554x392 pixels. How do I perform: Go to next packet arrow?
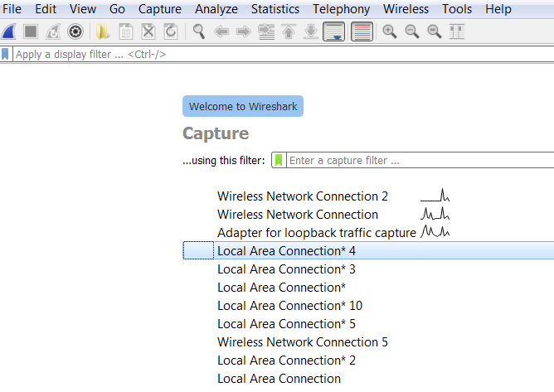point(244,31)
